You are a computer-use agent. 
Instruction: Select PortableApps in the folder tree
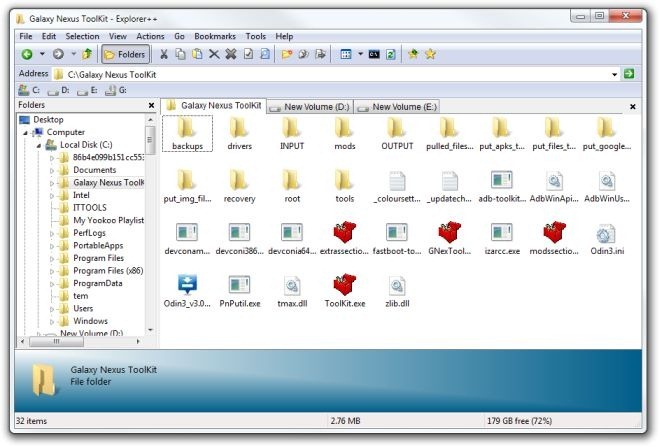click(x=98, y=246)
